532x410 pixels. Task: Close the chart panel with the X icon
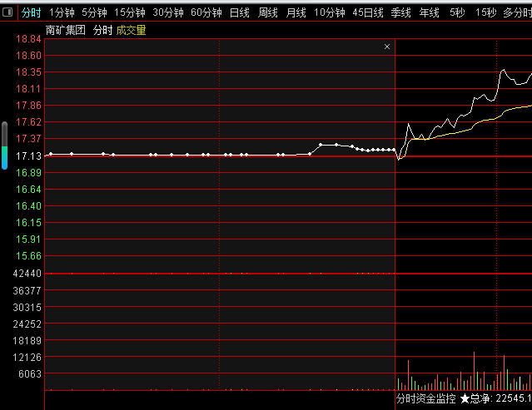(x=387, y=47)
